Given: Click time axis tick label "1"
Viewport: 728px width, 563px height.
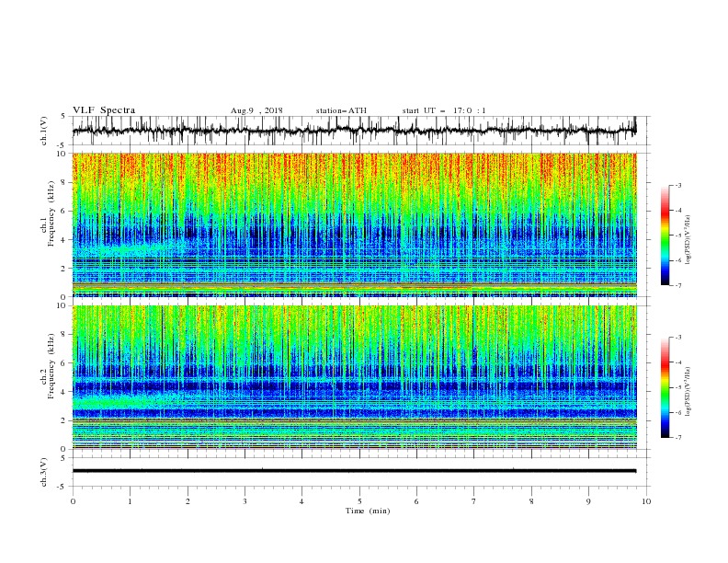Looking at the screenshot, I should tap(131, 501).
